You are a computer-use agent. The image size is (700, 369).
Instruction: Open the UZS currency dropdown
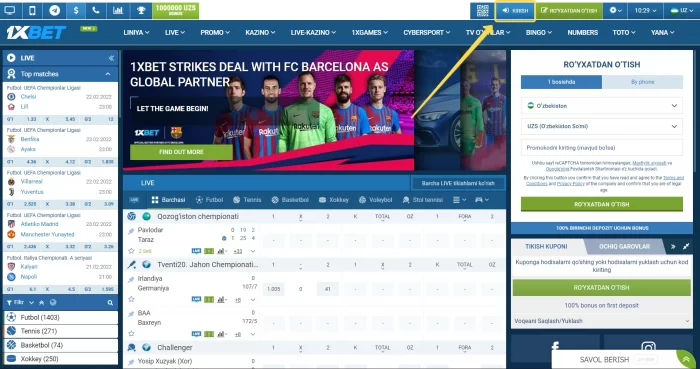point(601,126)
